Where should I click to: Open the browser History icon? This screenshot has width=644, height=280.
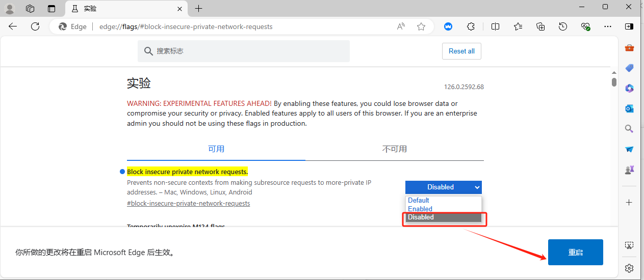click(563, 26)
